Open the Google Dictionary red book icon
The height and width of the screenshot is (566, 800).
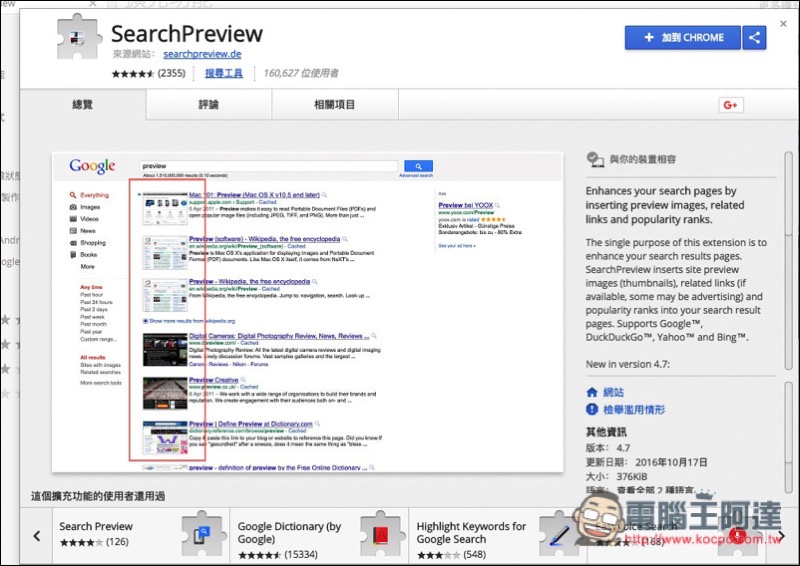(379, 535)
